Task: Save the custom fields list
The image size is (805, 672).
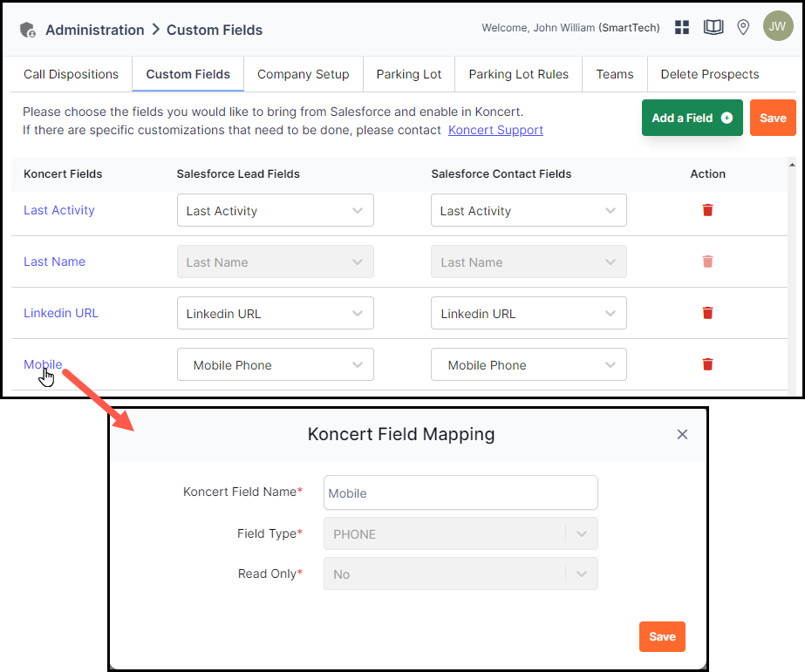Action: 773,118
